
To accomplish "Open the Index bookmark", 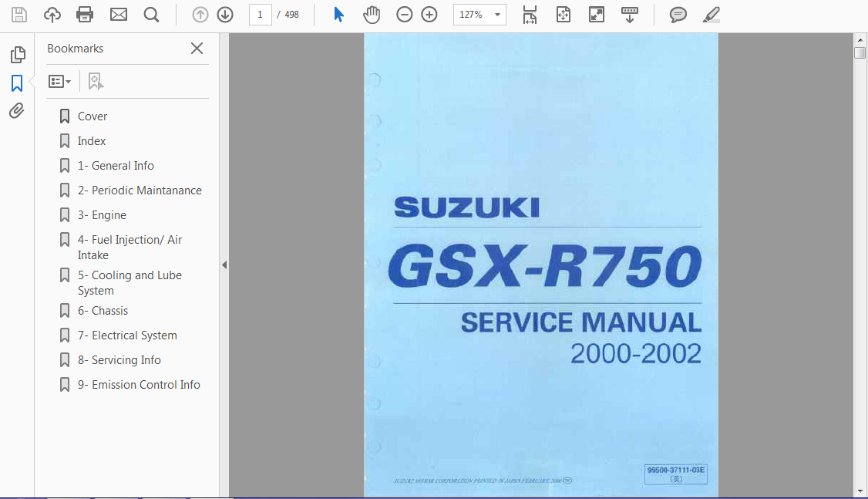I will point(91,141).
